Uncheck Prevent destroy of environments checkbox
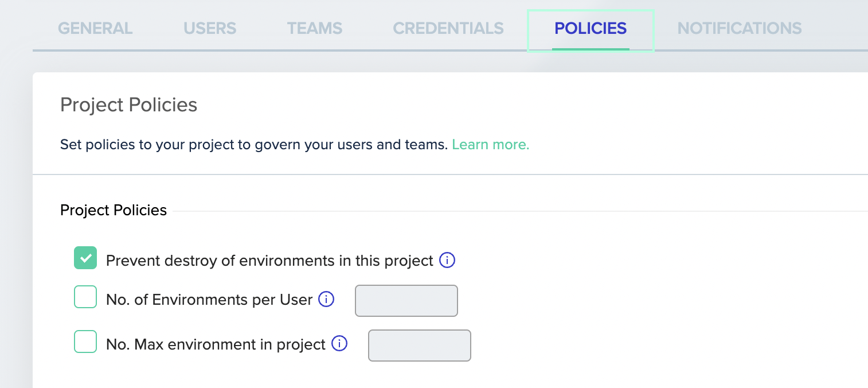 (x=85, y=258)
